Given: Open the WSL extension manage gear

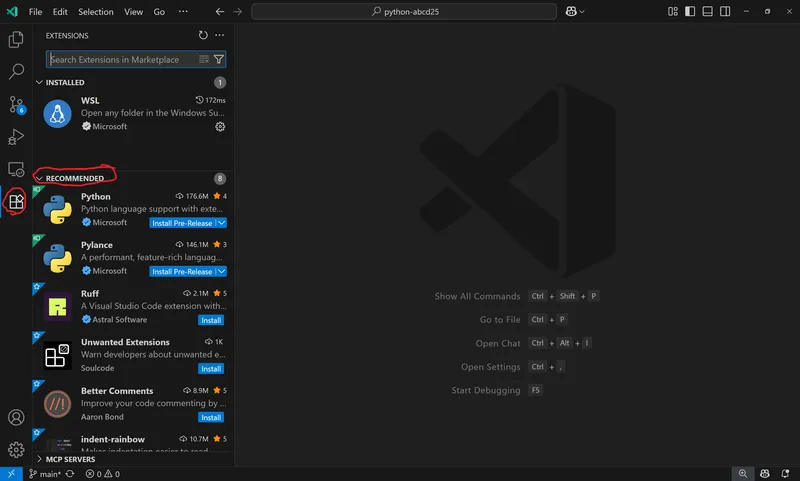Looking at the screenshot, I should pos(220,126).
